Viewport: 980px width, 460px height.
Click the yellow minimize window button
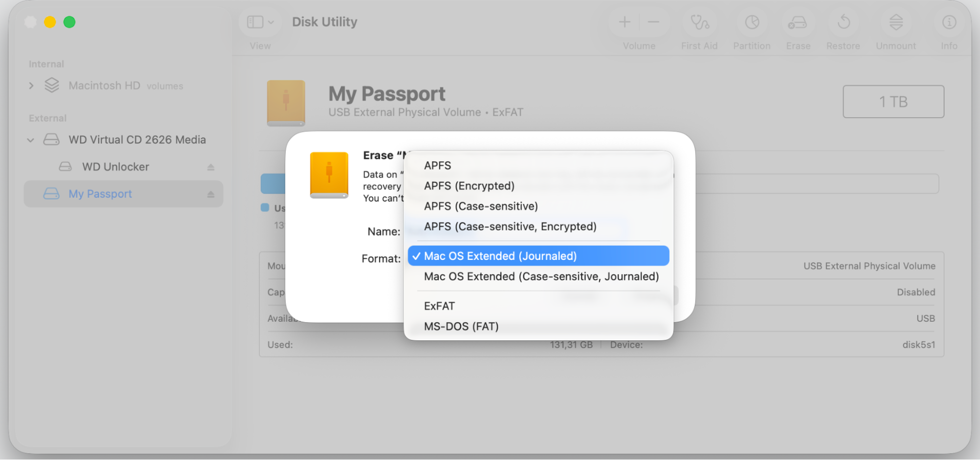click(50, 22)
